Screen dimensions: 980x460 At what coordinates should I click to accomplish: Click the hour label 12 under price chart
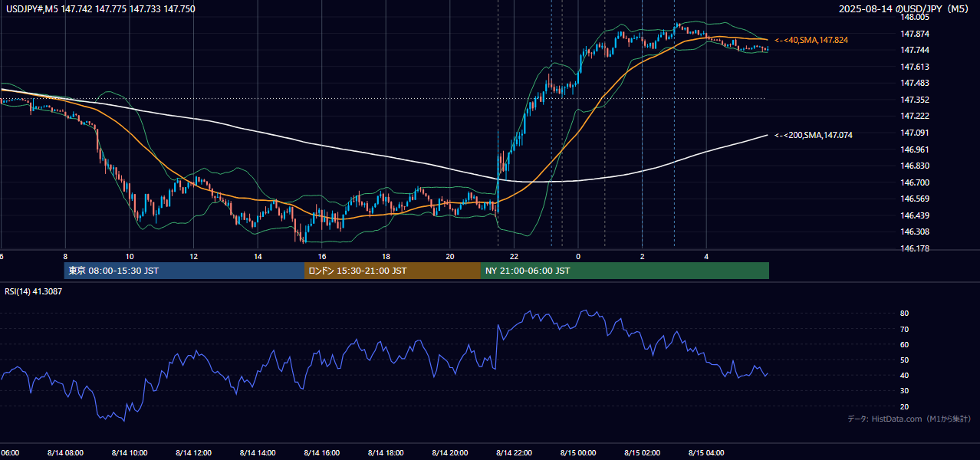pyautogui.click(x=194, y=256)
